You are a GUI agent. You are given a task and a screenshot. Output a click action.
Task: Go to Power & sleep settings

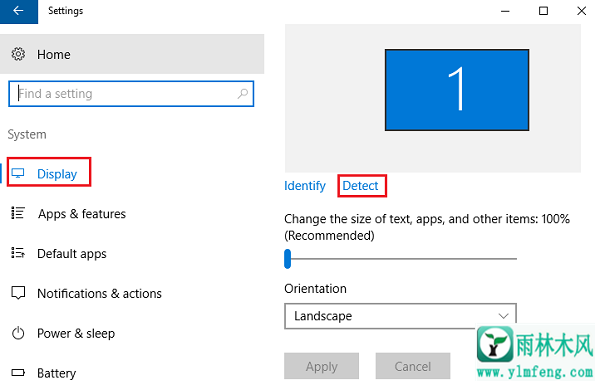(x=76, y=334)
